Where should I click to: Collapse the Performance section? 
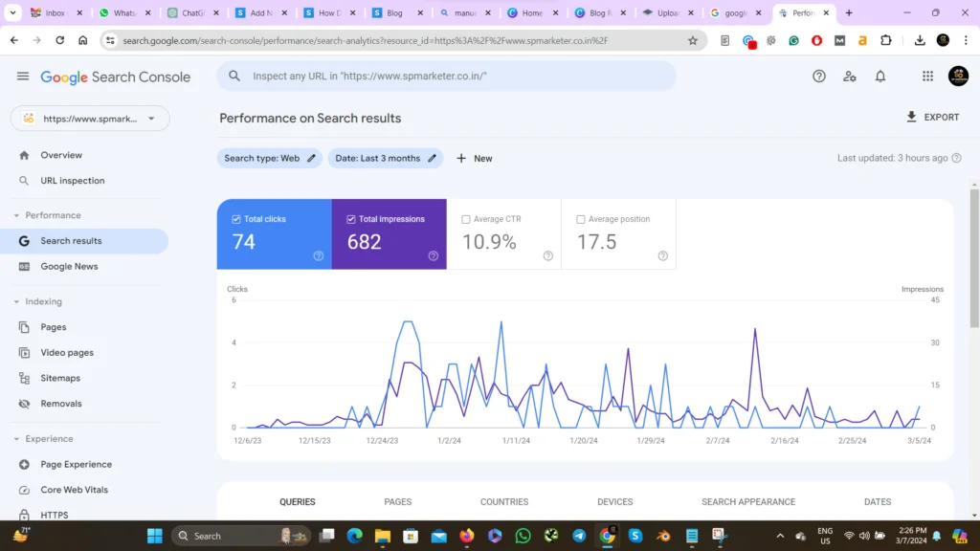17,215
